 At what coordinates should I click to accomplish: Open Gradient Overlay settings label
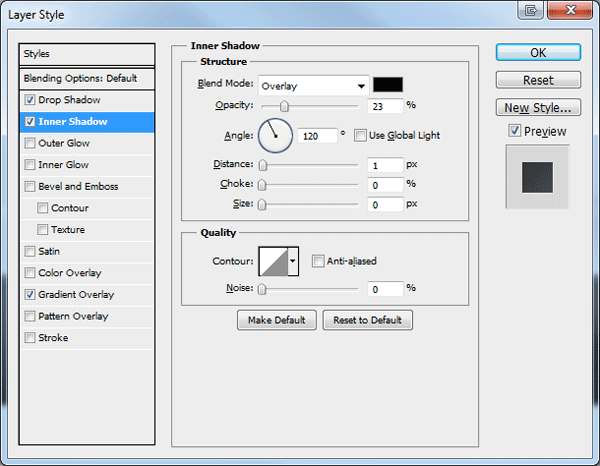click(76, 295)
